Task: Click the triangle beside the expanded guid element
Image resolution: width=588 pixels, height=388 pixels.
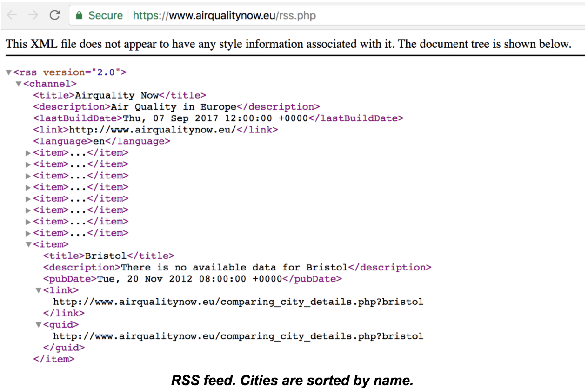Action: (x=38, y=325)
